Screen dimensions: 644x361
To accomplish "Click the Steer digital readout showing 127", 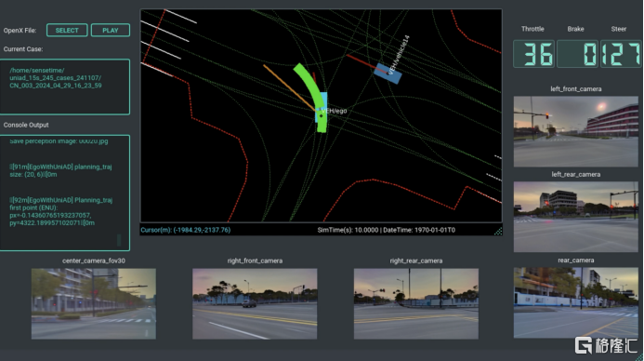I will click(x=621, y=54).
